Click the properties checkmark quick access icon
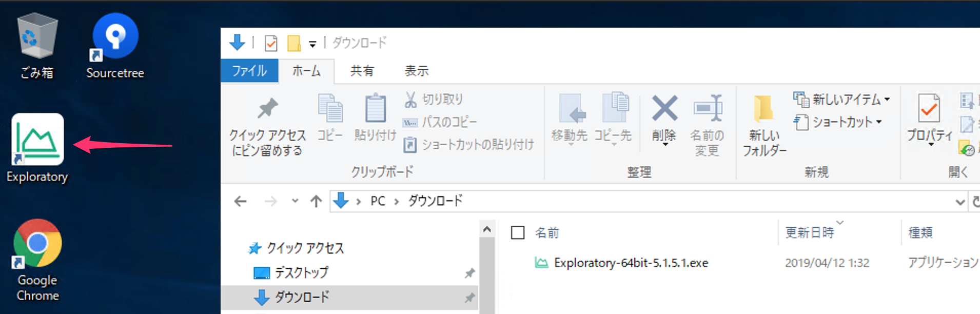Screen dimensions: 980x314 [271, 43]
